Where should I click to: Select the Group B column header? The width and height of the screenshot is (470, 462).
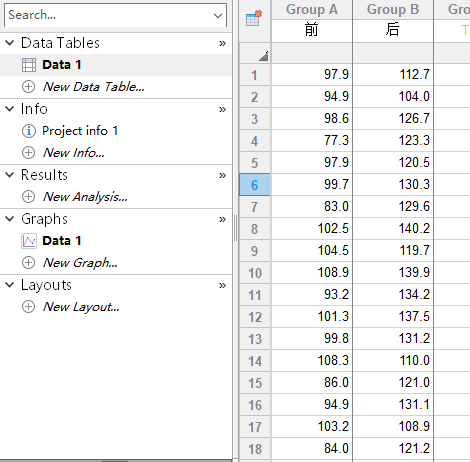[x=393, y=9]
